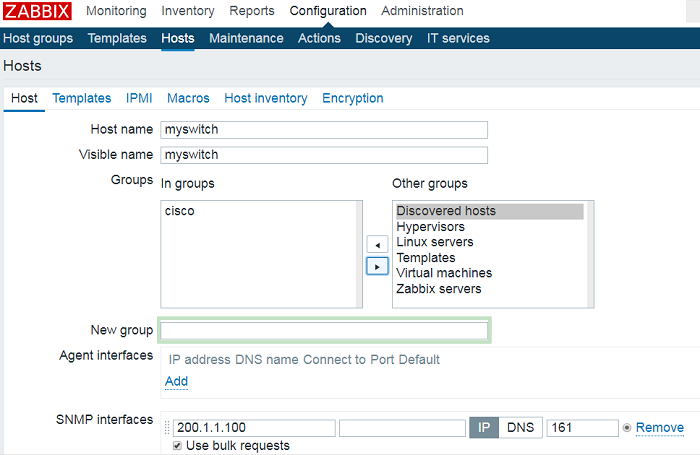
Task: Select the default SNMP interface radio button
Action: tap(627, 428)
